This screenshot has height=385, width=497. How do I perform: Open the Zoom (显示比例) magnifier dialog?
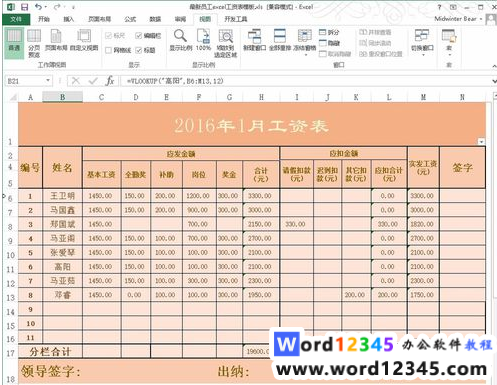tap(180, 40)
